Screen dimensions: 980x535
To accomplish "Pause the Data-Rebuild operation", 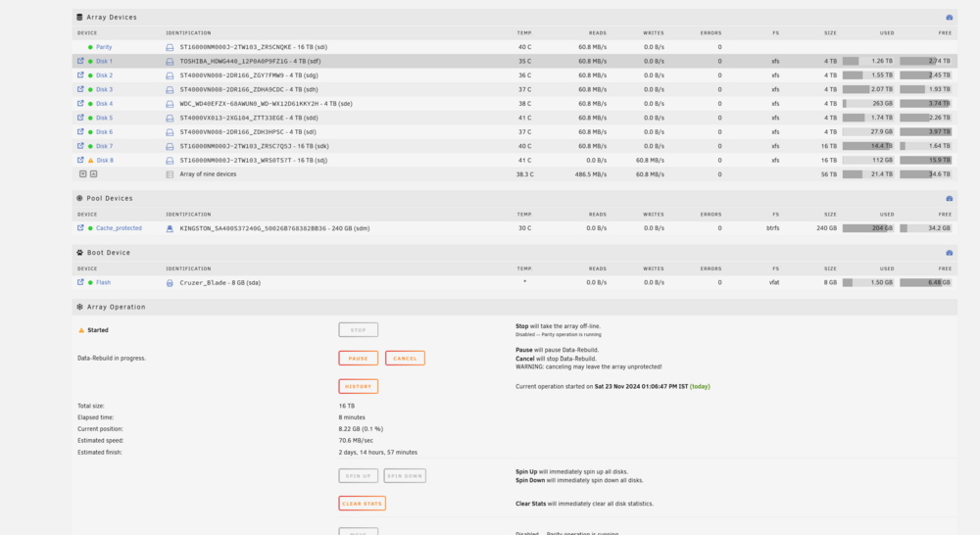I will coord(358,358).
